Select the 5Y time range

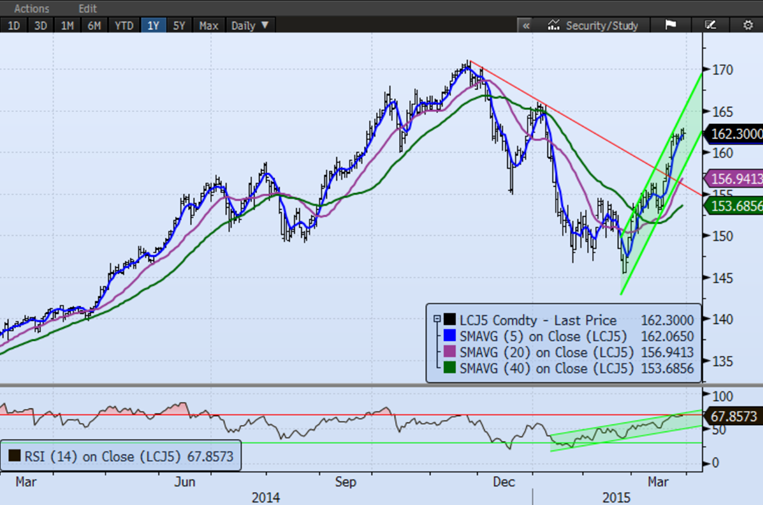[x=178, y=25]
